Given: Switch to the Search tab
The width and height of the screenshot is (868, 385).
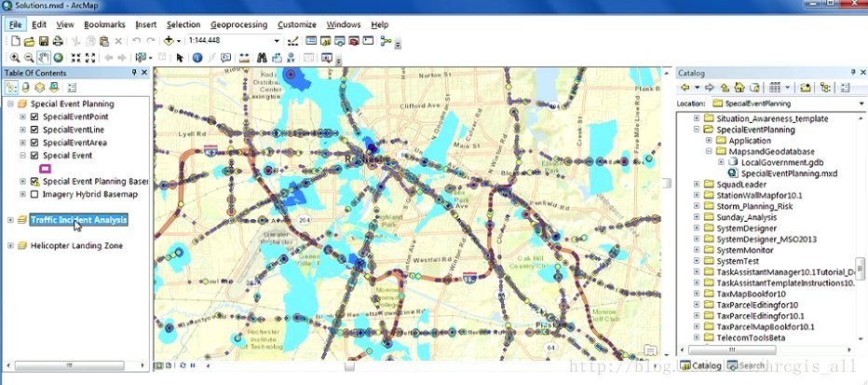Looking at the screenshot, I should click(x=745, y=365).
